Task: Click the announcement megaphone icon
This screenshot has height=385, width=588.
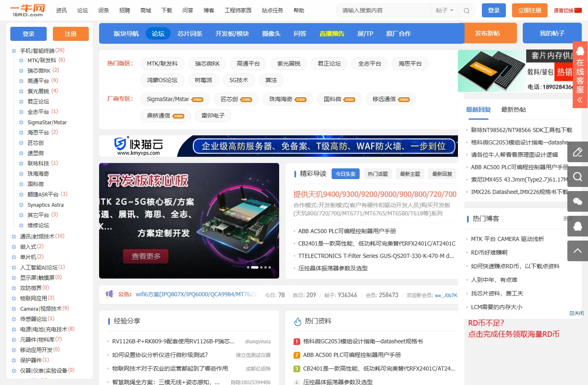Action: [109, 294]
